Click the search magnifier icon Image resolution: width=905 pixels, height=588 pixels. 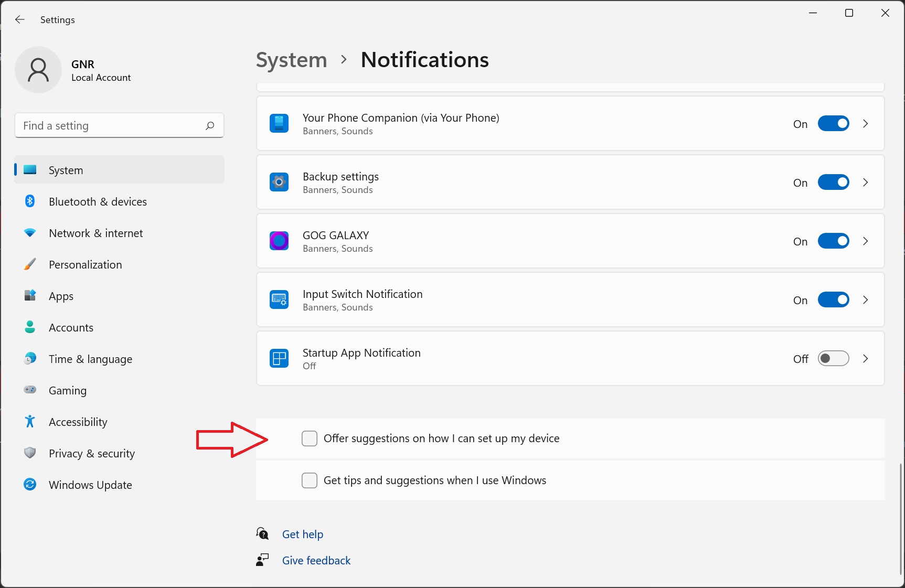tap(210, 126)
